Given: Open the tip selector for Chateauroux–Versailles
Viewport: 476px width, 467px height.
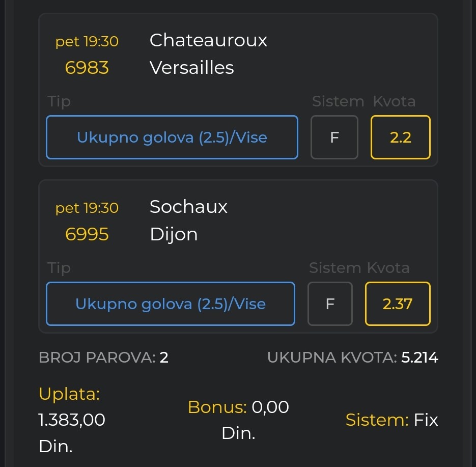Looking at the screenshot, I should (x=172, y=137).
